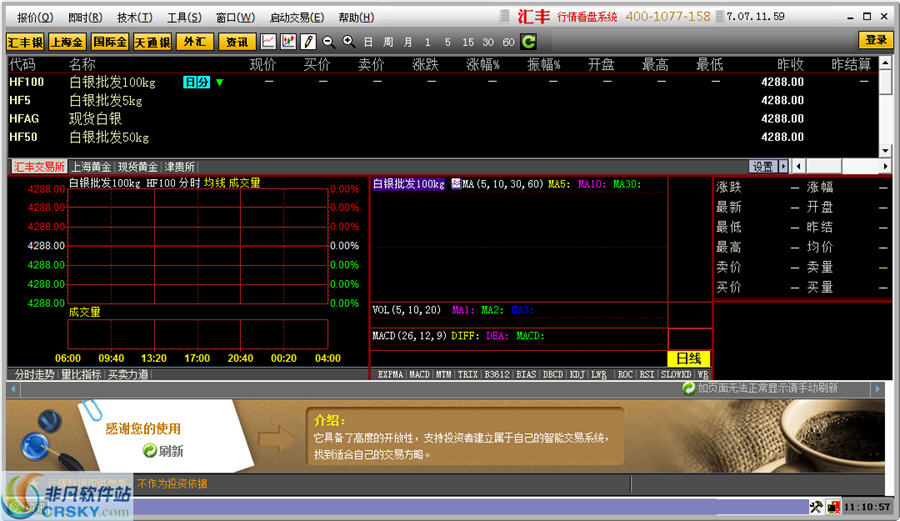This screenshot has width=900, height=521.
Task: Select HFAG 现货白银 row
Action: [x=442, y=119]
